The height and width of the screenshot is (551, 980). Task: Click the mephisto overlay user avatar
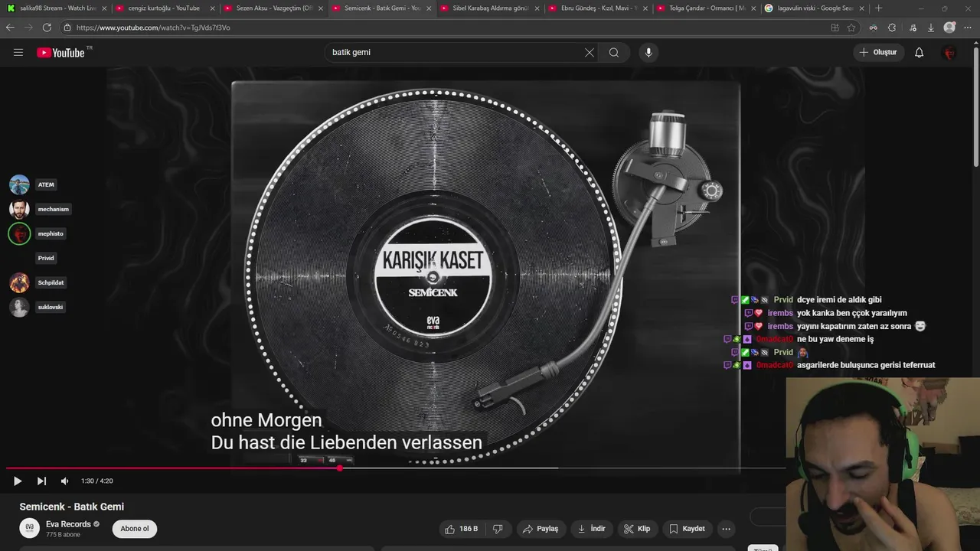click(19, 233)
